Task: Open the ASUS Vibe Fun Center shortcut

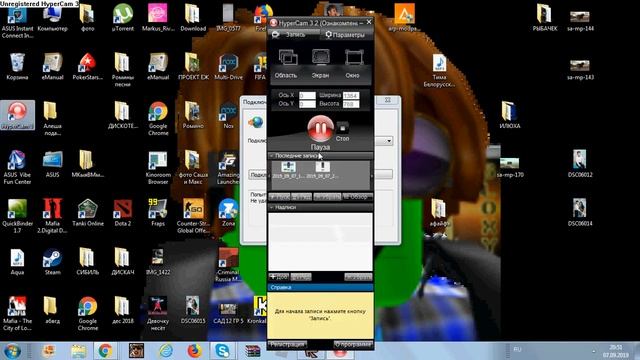Action: coord(17,167)
